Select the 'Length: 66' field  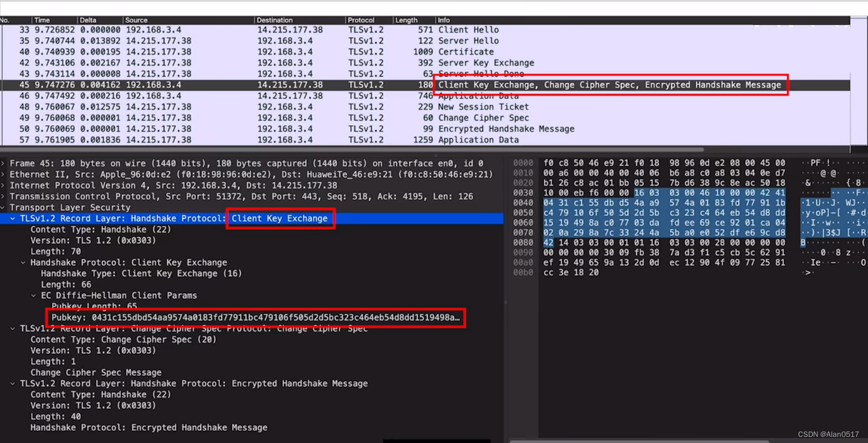coord(66,284)
